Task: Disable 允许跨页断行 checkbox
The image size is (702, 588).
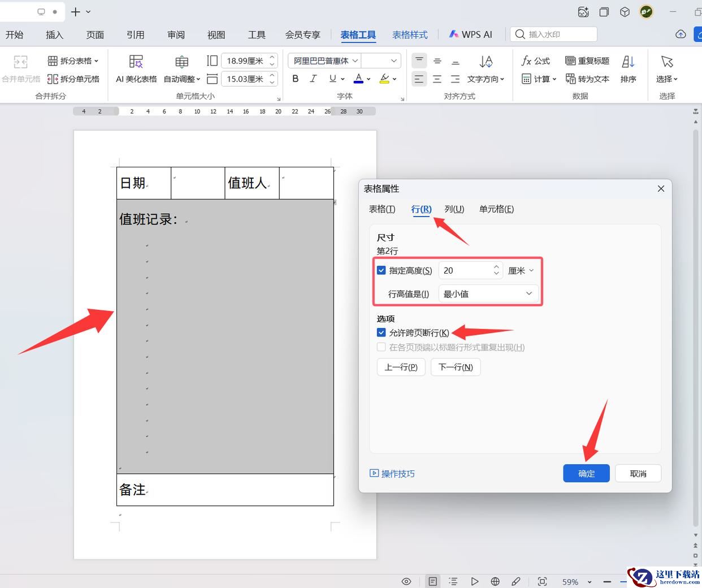Action: (382, 333)
